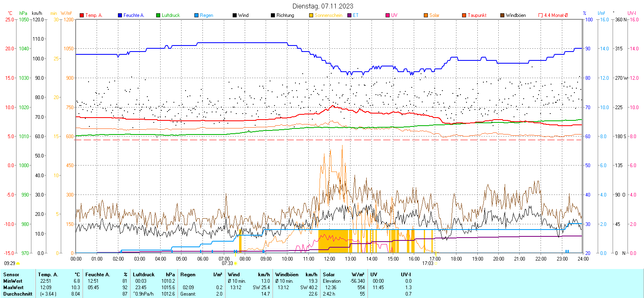Select the Luftdruck column header in table
The height and width of the screenshot is (298, 644).
click(x=144, y=275)
